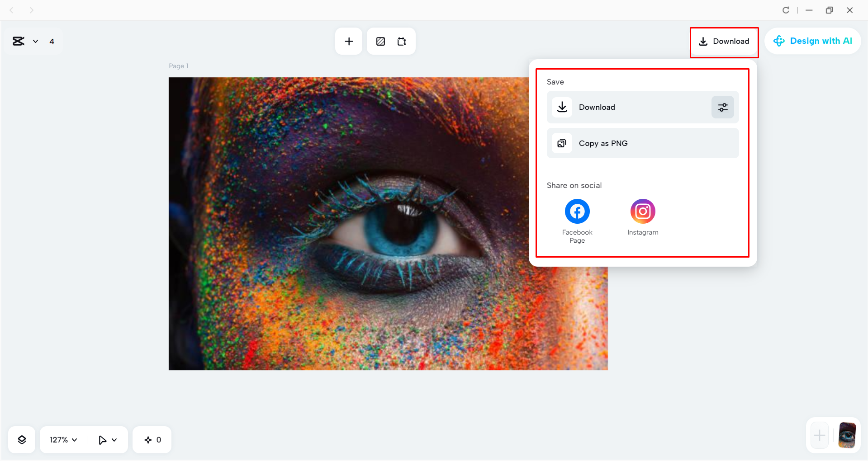Share design via the Facebook Page icon
Screen dimensions: 868x461
coord(577,211)
